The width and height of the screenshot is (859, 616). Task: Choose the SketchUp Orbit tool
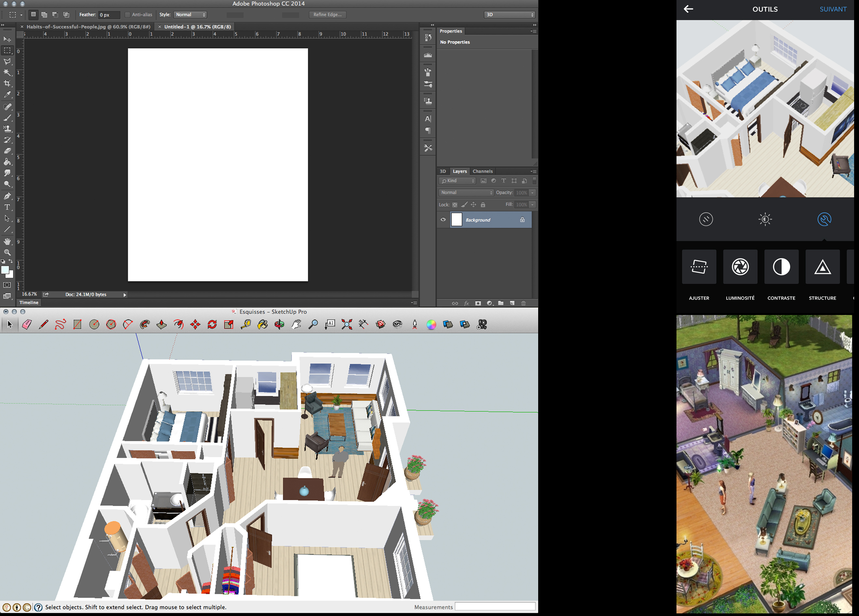pos(280,324)
